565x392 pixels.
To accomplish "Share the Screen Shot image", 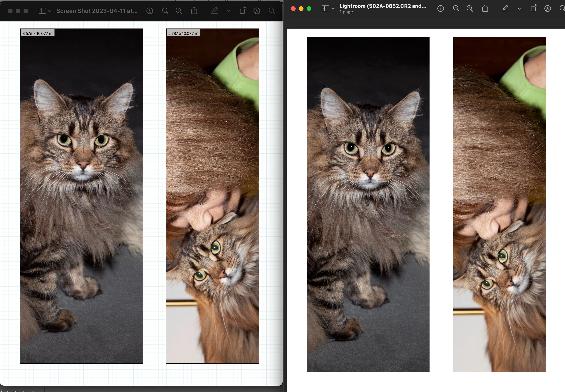I will 194,11.
